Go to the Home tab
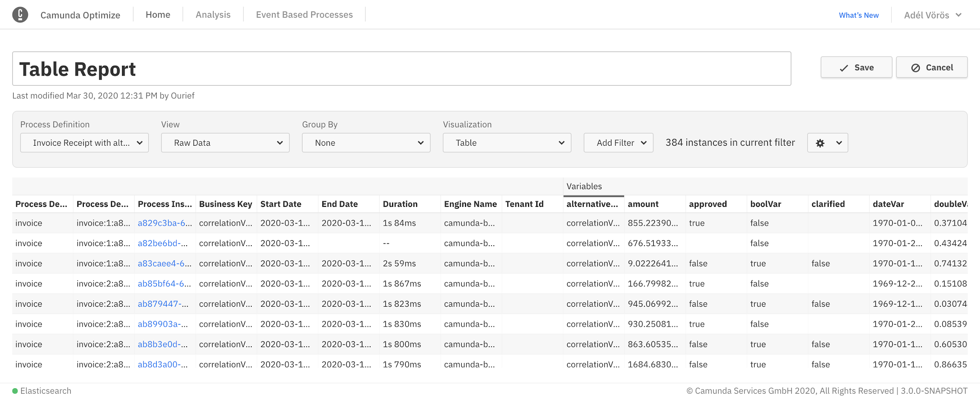 tap(158, 15)
